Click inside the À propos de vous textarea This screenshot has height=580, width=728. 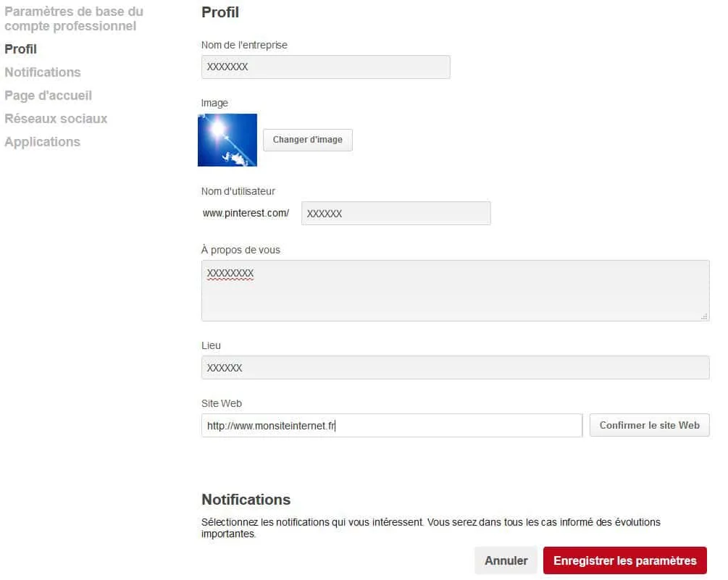coord(455,290)
